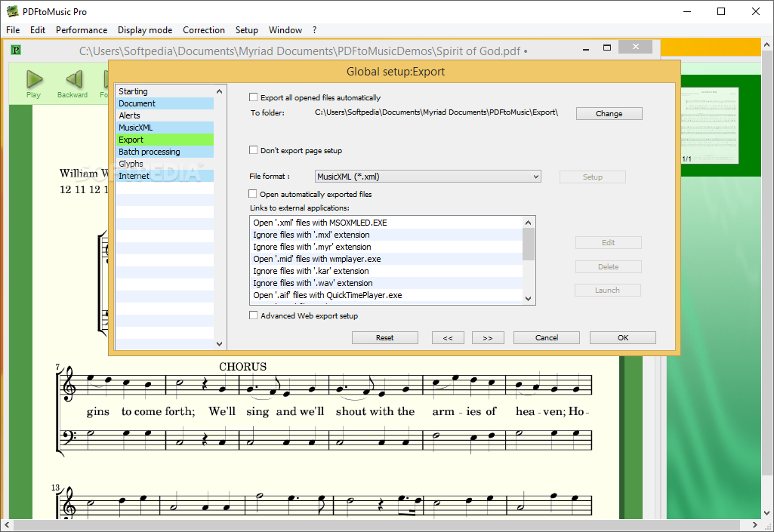This screenshot has height=532, width=774.
Task: Select Starting in the settings list
Action: coord(165,91)
